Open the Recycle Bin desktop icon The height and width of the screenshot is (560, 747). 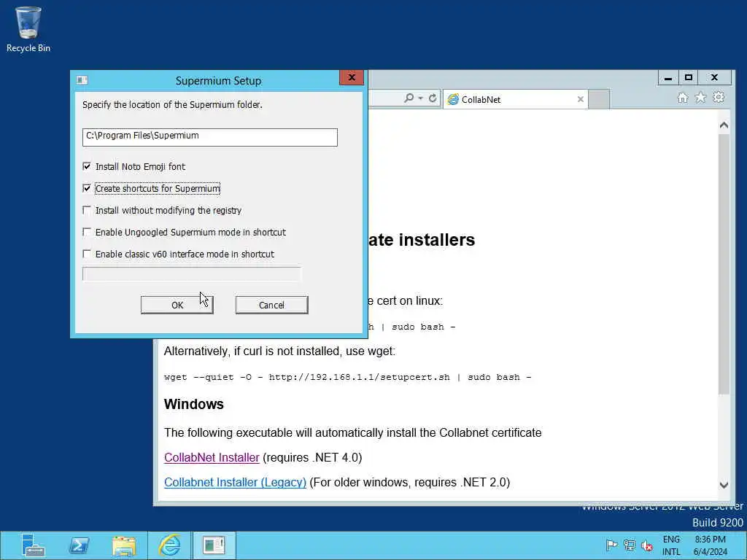(28, 29)
